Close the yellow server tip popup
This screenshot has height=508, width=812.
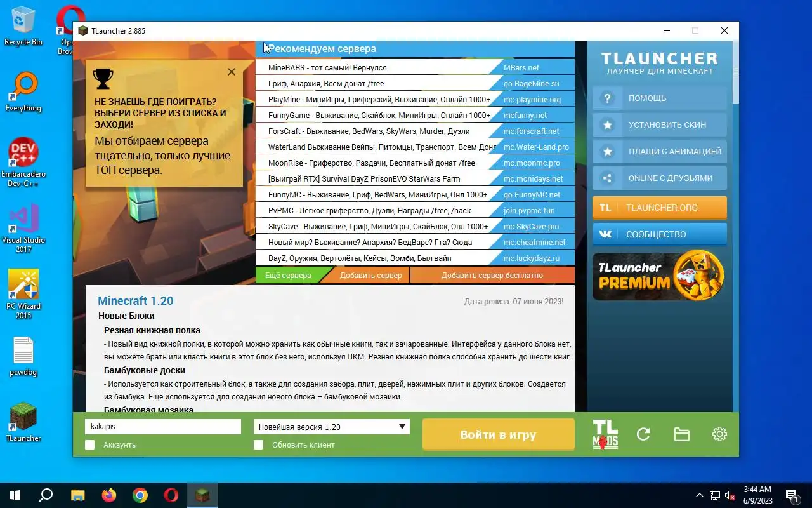click(232, 72)
